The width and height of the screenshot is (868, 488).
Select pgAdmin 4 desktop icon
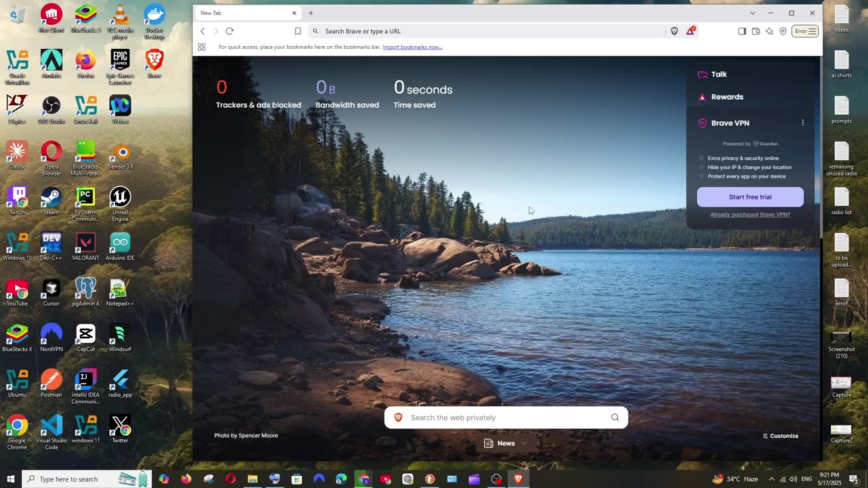[85, 292]
